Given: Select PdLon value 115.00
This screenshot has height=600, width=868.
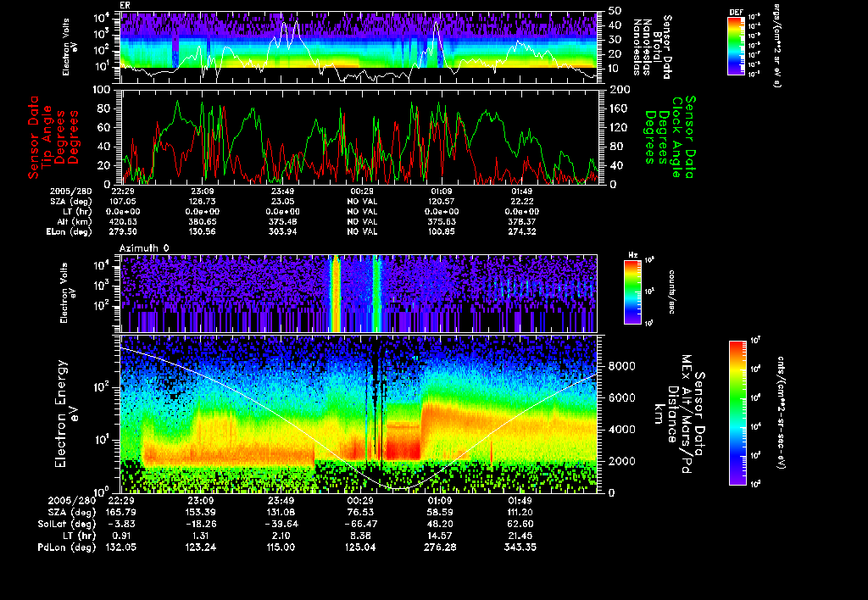Looking at the screenshot, I should [x=281, y=547].
